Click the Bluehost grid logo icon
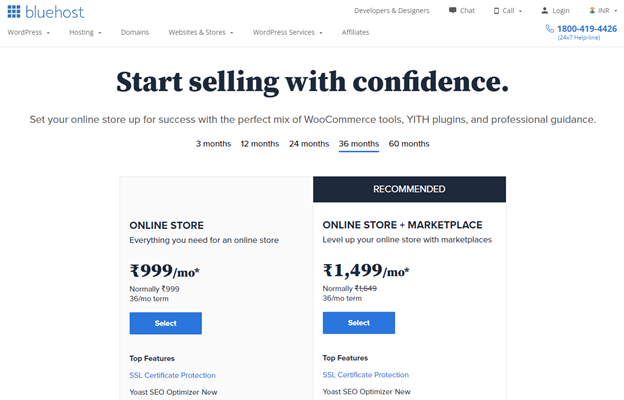This screenshot has height=400, width=624. click(15, 11)
